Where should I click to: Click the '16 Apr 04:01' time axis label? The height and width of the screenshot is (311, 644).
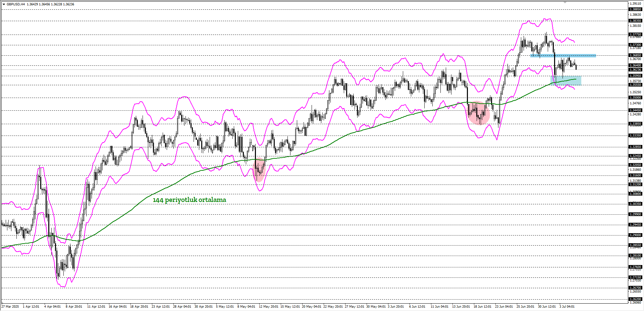(117, 307)
